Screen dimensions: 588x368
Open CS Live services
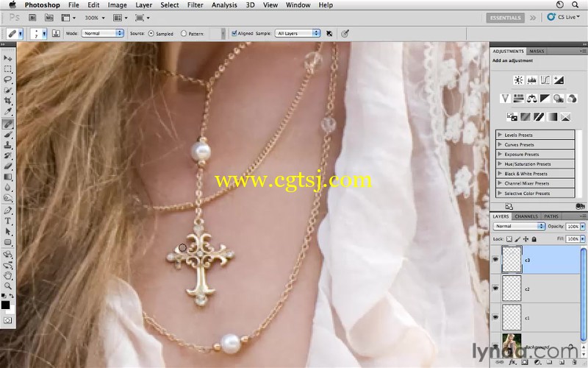[564, 17]
